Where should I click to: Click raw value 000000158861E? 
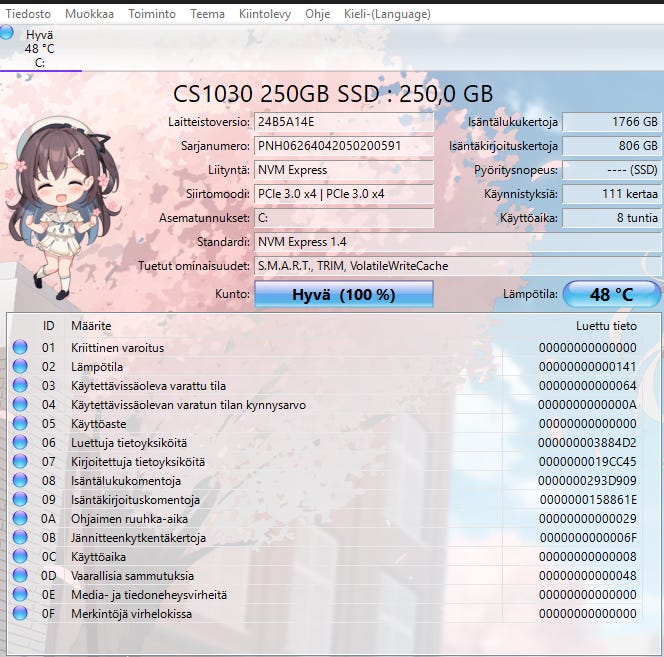point(588,500)
